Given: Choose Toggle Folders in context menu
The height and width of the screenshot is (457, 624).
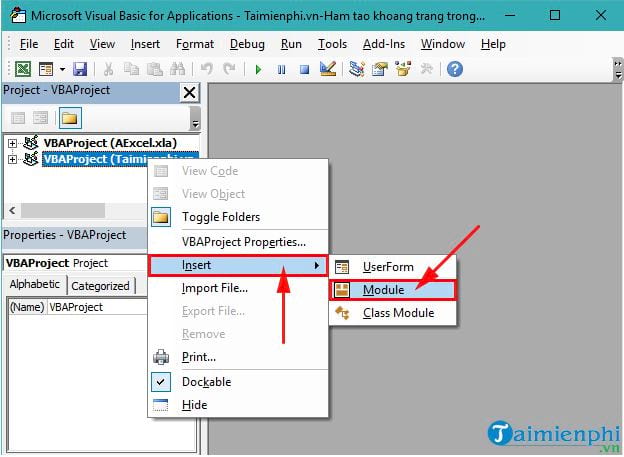Looking at the screenshot, I should [x=238, y=217].
